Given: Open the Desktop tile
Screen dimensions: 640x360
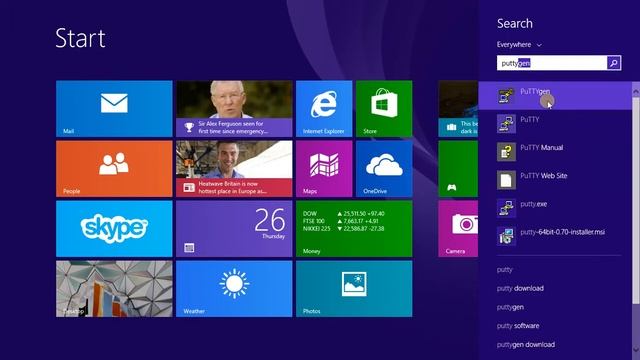Looking at the screenshot, I should coord(114,289).
